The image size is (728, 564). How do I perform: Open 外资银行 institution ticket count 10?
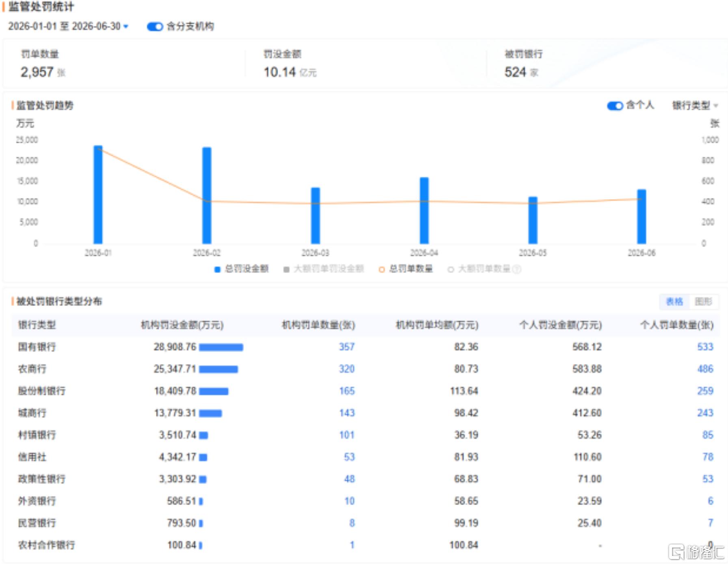pos(349,501)
